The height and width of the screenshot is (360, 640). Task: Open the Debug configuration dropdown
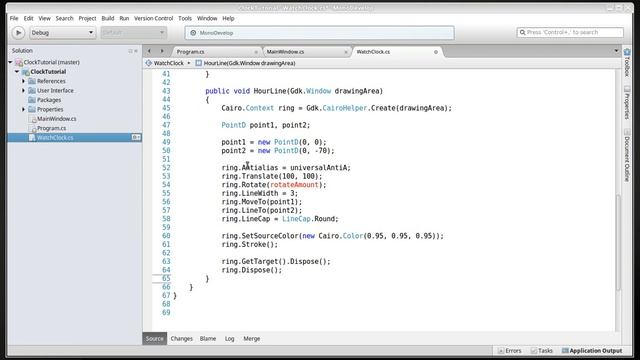pos(62,33)
